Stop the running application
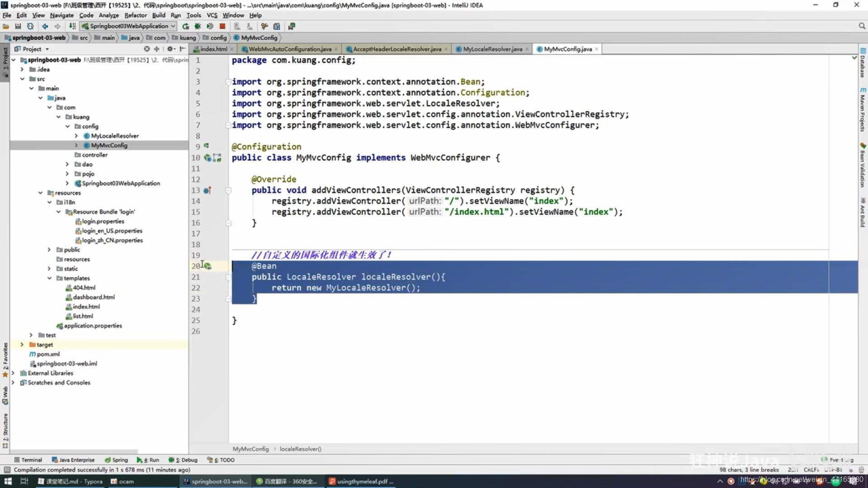The height and width of the screenshot is (488, 868). click(222, 26)
